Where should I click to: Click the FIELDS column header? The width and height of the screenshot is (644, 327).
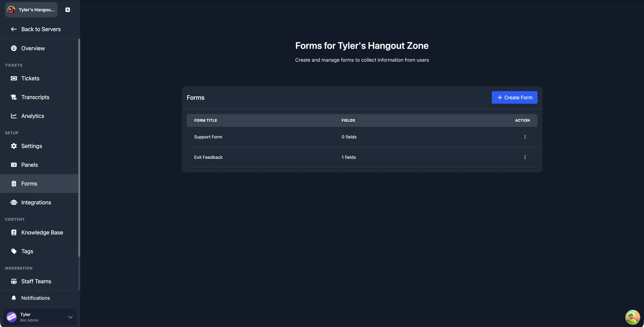pyautogui.click(x=348, y=120)
